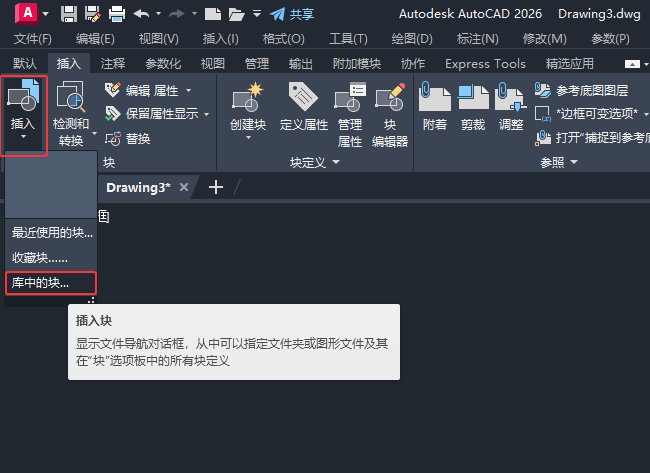
Task: Expand the application menu arrow beside logo
Action: click(46, 14)
